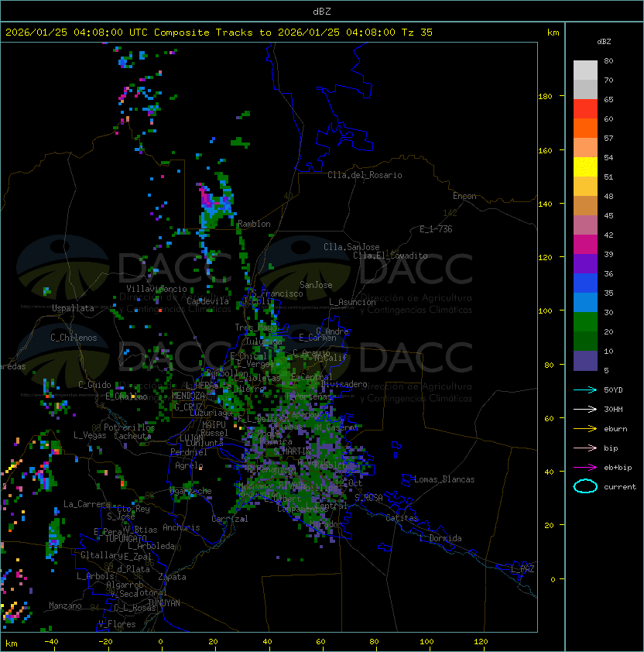Click the brown 48-45 dBZ swatch

click(x=585, y=206)
